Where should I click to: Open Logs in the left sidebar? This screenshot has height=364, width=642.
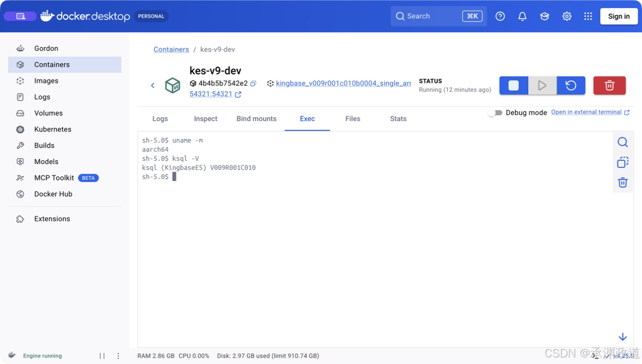pos(65,97)
